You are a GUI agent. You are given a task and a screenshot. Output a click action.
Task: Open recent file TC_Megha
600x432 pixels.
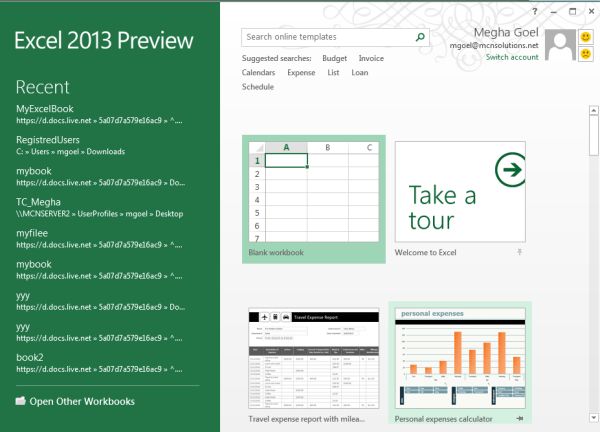(x=99, y=207)
